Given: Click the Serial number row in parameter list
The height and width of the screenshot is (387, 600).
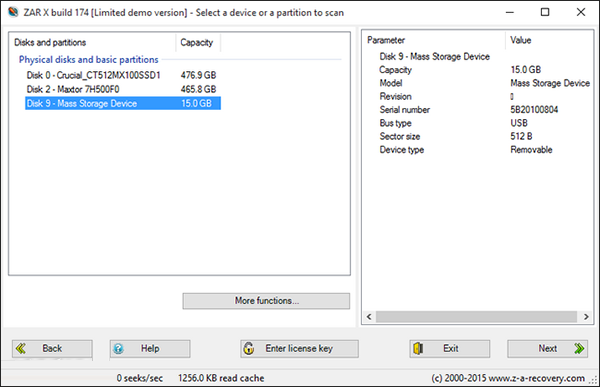Looking at the screenshot, I should coord(478,110).
